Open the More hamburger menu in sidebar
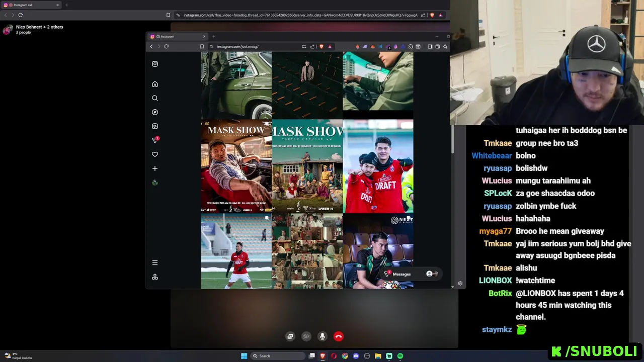644x362 pixels. [x=155, y=263]
